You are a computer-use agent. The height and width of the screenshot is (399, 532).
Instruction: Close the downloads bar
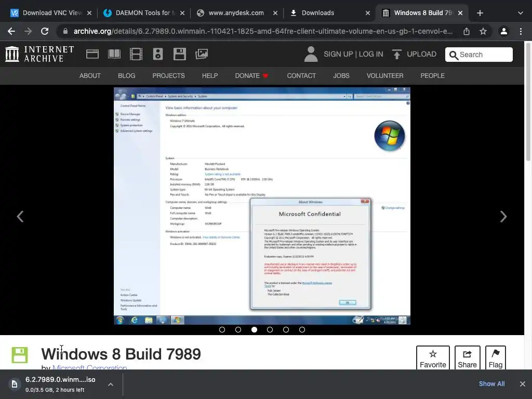pos(523,384)
